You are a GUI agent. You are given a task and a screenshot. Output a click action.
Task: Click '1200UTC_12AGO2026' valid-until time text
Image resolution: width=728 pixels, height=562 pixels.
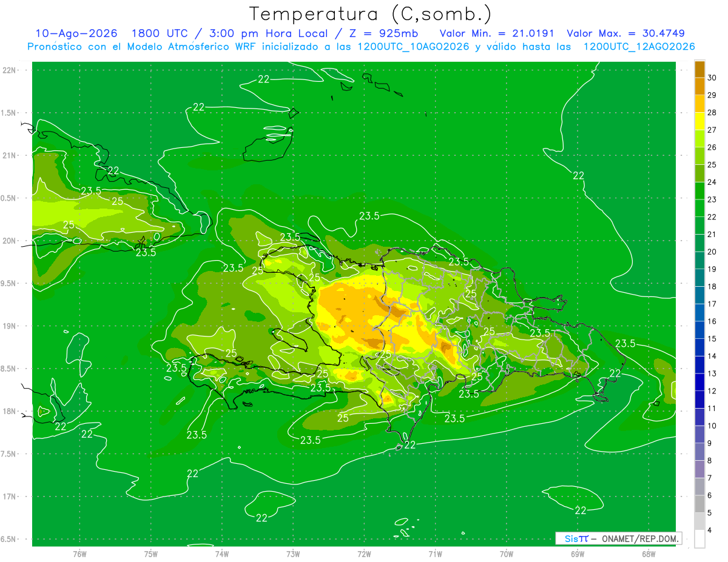pyautogui.click(x=639, y=47)
